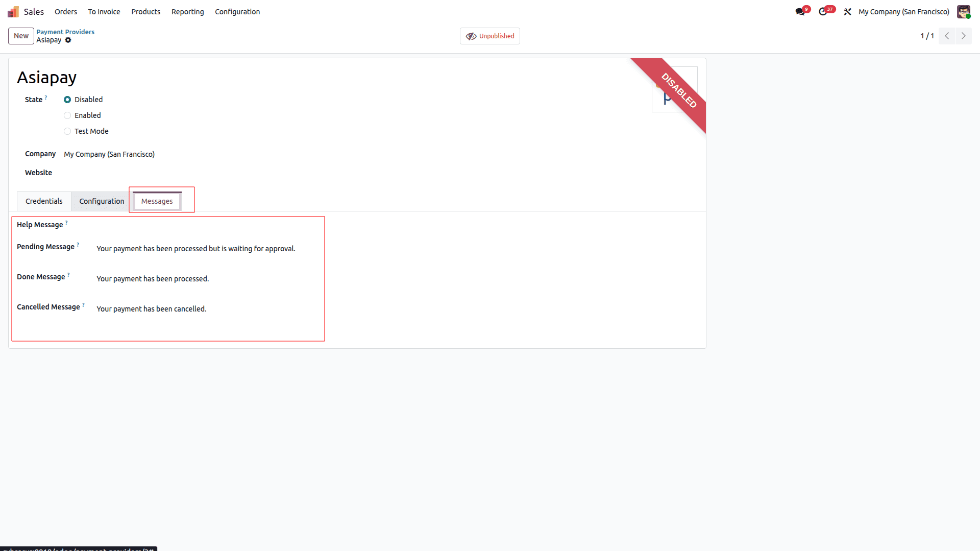
Task: Open the debug tools icon
Action: click(x=847, y=11)
